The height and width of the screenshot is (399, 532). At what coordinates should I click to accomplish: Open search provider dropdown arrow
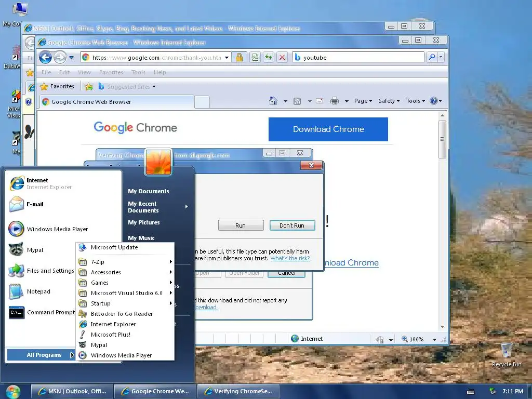click(x=441, y=57)
